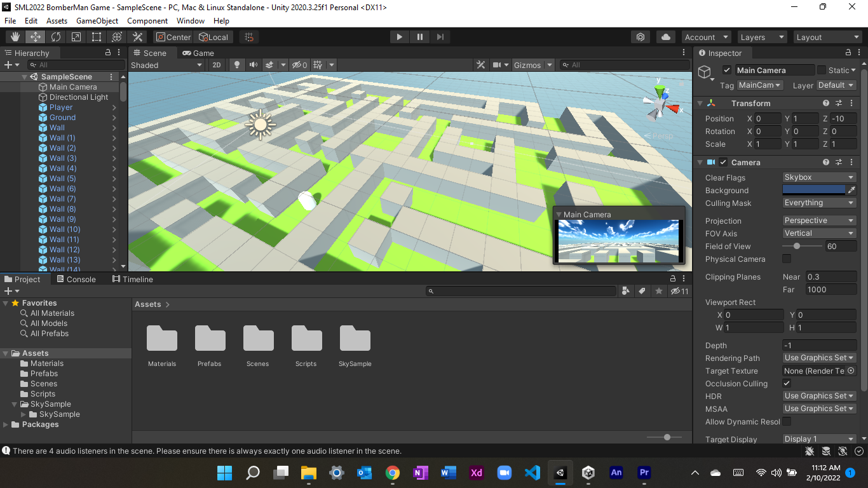Toggle the Static checkbox

click(x=822, y=70)
